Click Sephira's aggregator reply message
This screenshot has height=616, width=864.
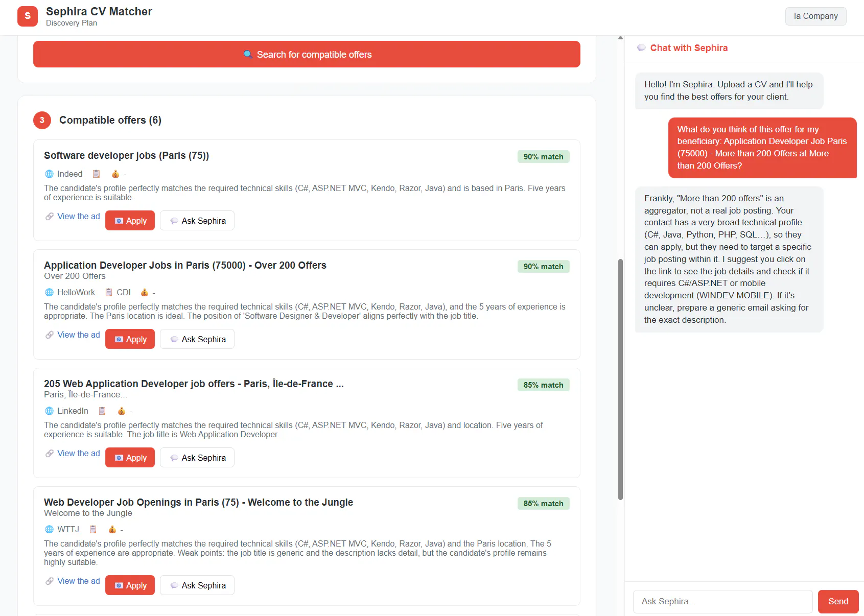729,259
